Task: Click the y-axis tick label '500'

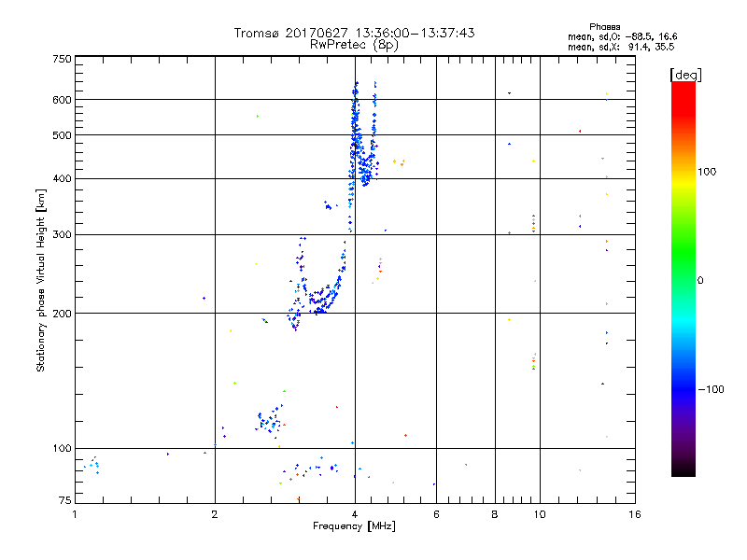Action: coord(62,135)
